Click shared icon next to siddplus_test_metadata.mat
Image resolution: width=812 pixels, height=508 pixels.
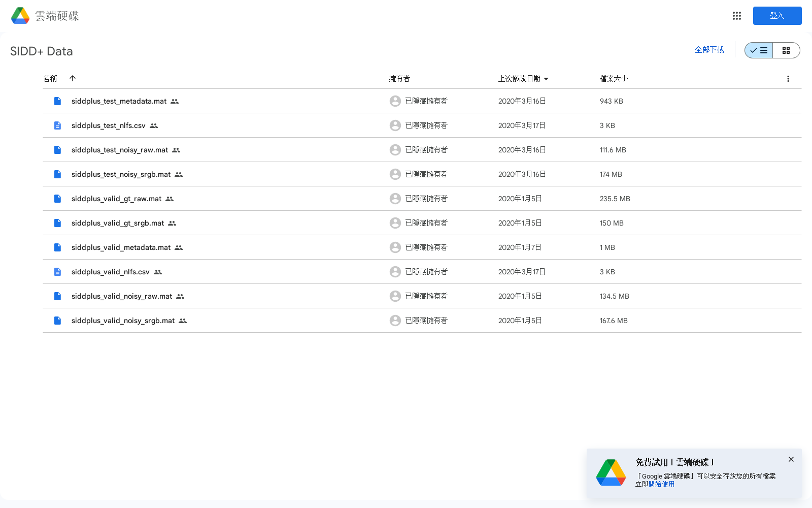pos(175,102)
